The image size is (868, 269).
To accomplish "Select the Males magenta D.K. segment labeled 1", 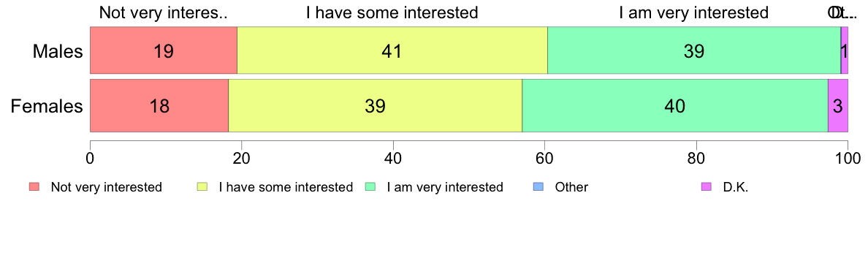I will pos(845,50).
